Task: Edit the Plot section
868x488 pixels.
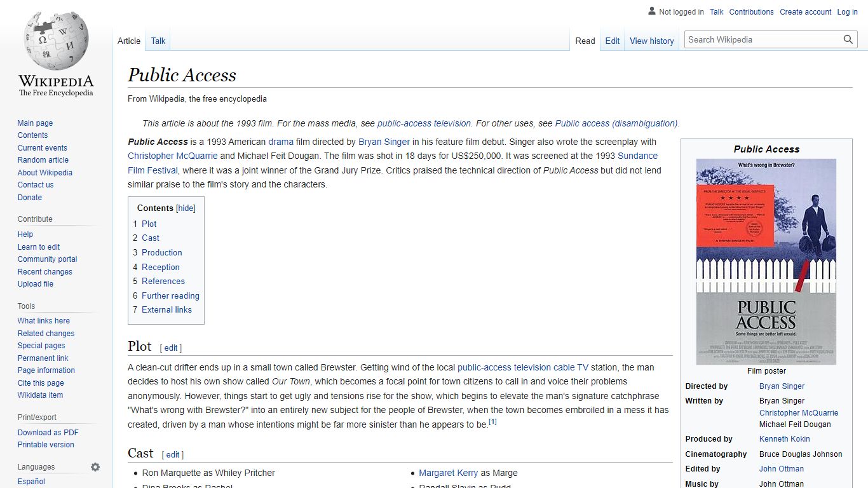Action: click(172, 348)
